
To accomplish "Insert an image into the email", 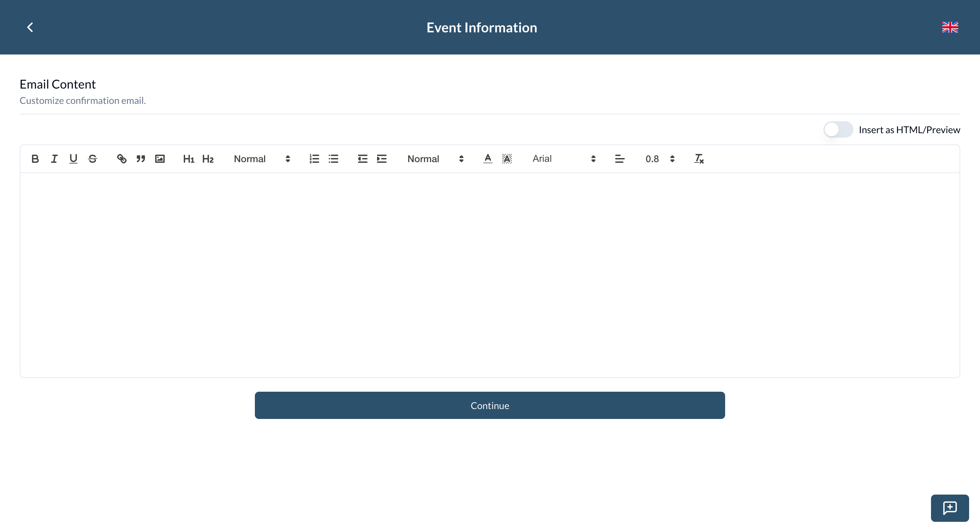I will coord(160,159).
